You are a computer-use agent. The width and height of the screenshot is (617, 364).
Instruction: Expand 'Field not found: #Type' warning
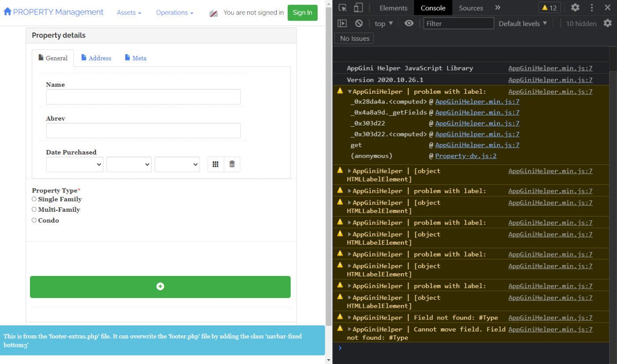pos(350,317)
